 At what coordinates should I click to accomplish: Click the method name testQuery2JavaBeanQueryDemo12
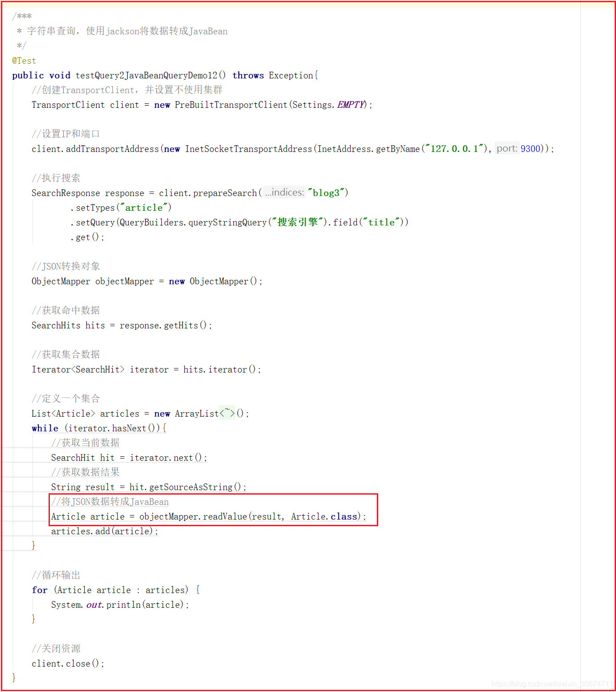[x=147, y=75]
